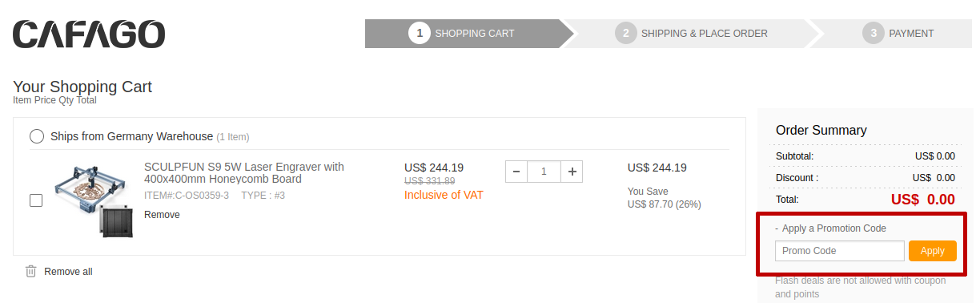Viewport: 980px width, 303px height.
Task: Click Remove under the laser engraver item
Action: 162,215
